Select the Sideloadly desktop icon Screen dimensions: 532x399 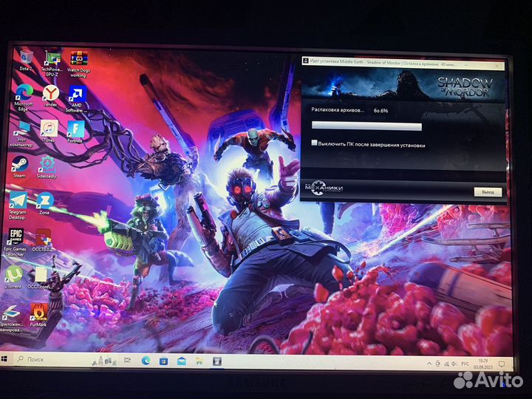(47, 164)
